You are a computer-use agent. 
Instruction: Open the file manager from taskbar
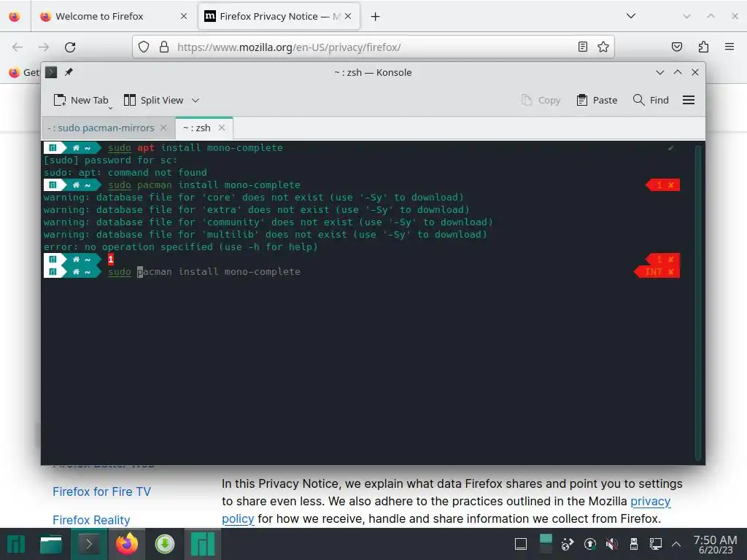coord(51,544)
